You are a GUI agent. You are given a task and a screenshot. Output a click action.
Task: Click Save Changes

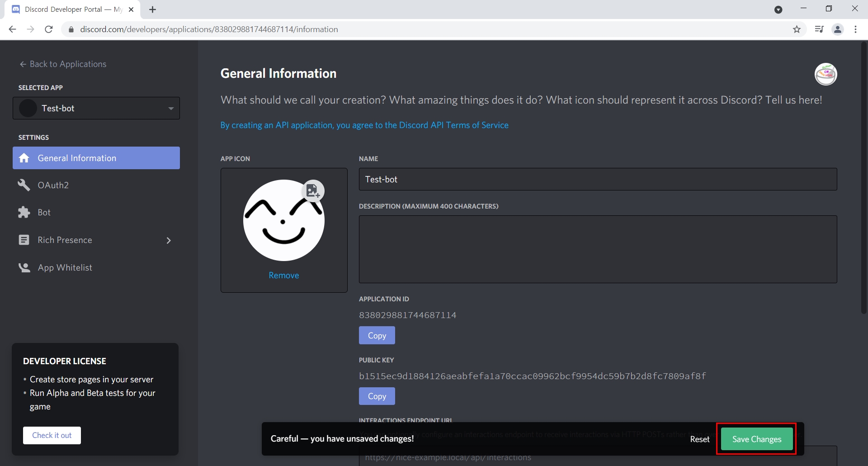coord(757,439)
